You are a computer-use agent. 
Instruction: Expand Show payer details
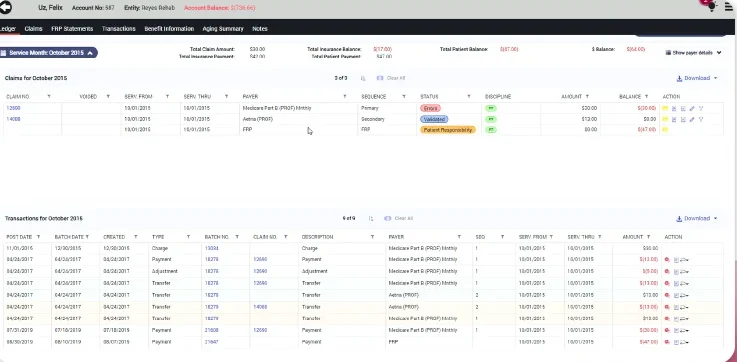[693, 53]
